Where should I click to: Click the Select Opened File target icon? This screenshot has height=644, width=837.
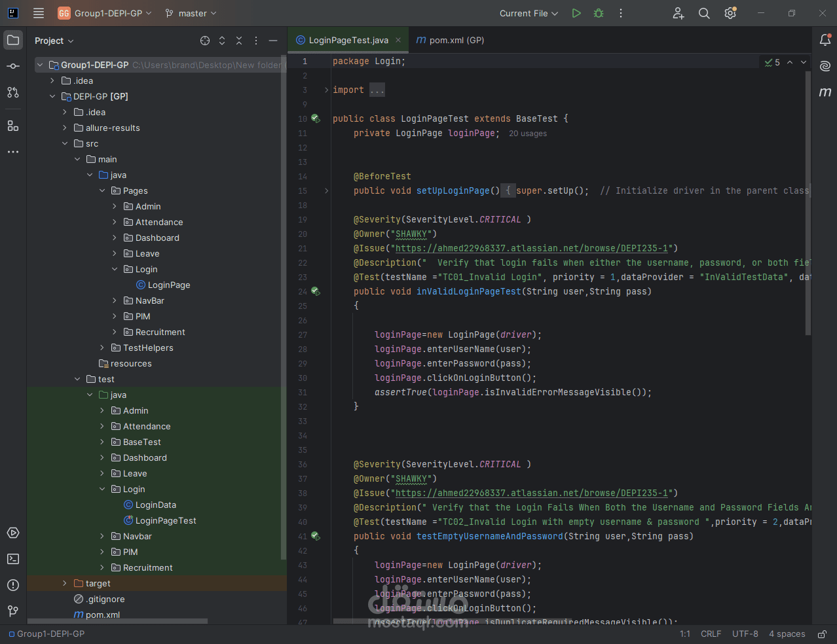click(205, 41)
